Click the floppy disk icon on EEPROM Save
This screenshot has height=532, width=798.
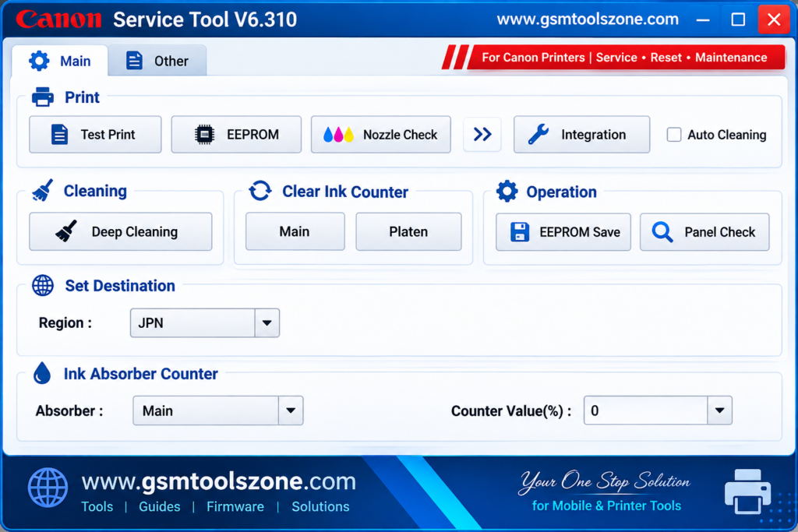pos(520,232)
